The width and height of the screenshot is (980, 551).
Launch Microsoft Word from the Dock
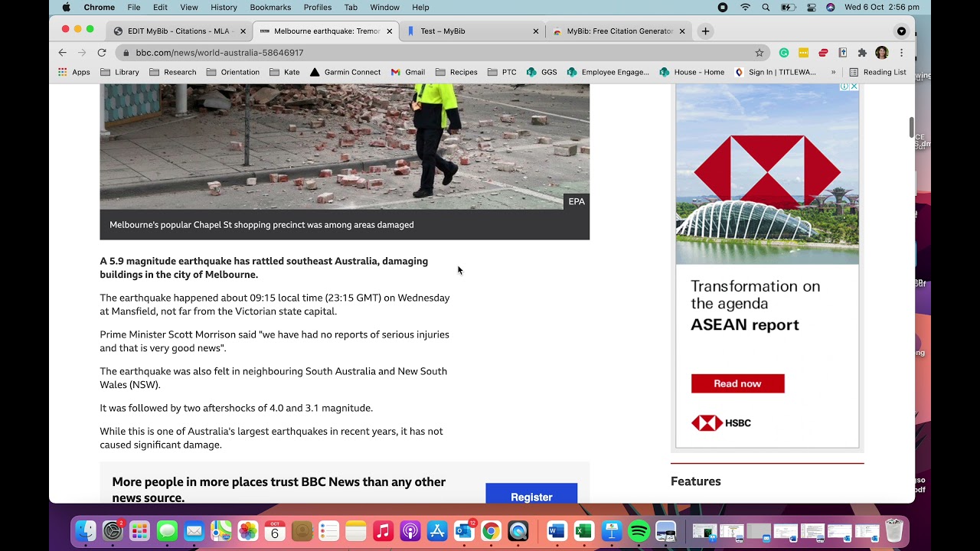point(557,530)
